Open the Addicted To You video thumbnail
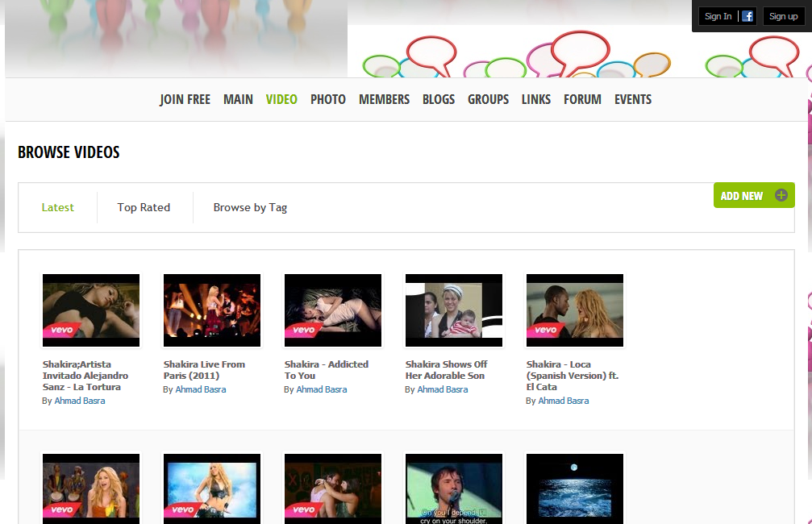 333,310
